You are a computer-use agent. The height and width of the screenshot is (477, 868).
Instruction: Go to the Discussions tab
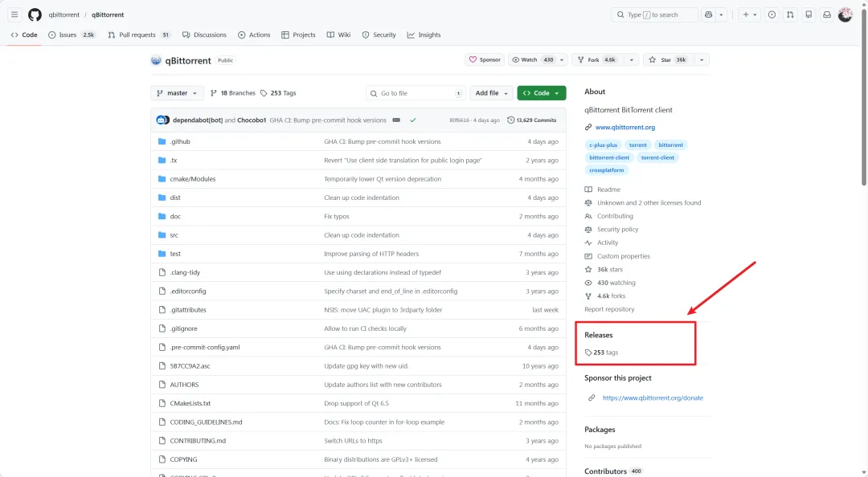click(x=204, y=35)
